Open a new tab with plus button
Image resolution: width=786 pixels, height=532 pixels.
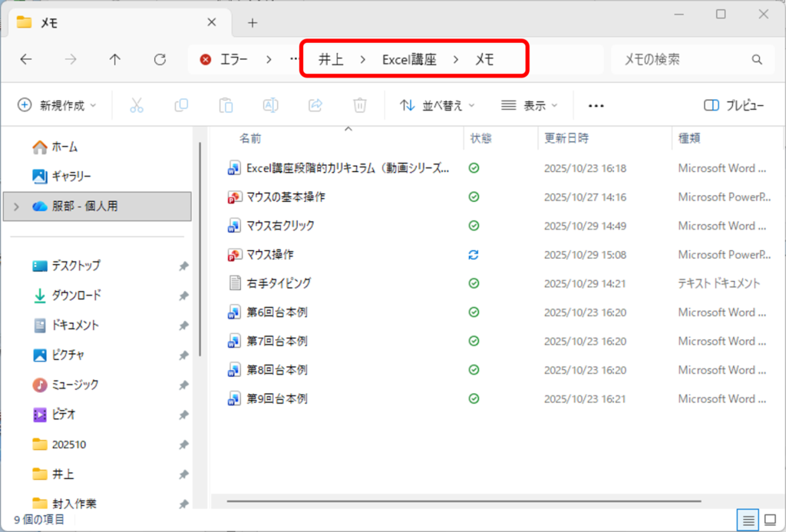(x=253, y=22)
